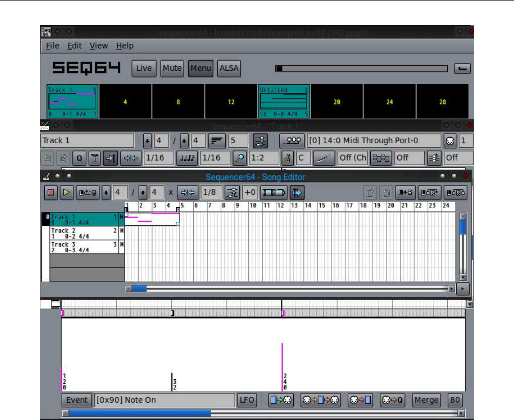This screenshot has width=514, height=420.
Task: Open the Edit menu
Action: tap(74, 46)
